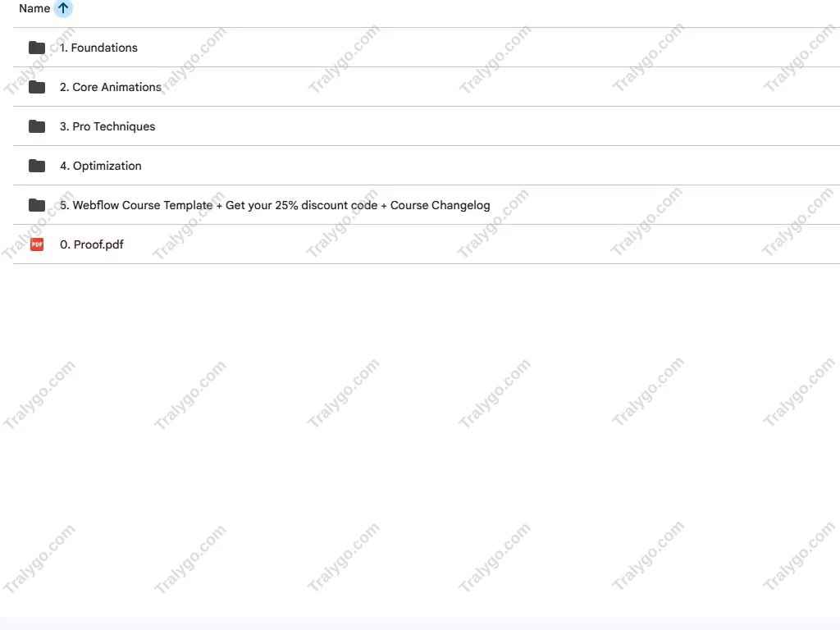Highlight the Foundations row via its blank area
Image resolution: width=840 pixels, height=630 pixels.
pos(482,48)
